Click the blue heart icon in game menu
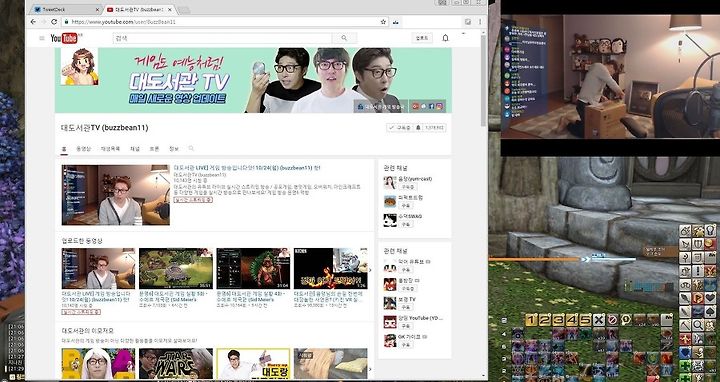Viewport: 720px width, 382px height. tap(685, 353)
